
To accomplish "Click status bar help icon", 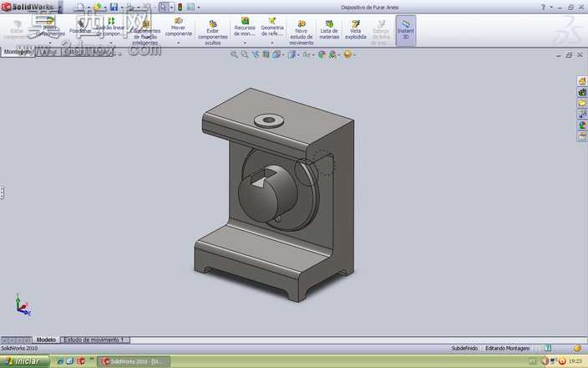I will point(548,348).
